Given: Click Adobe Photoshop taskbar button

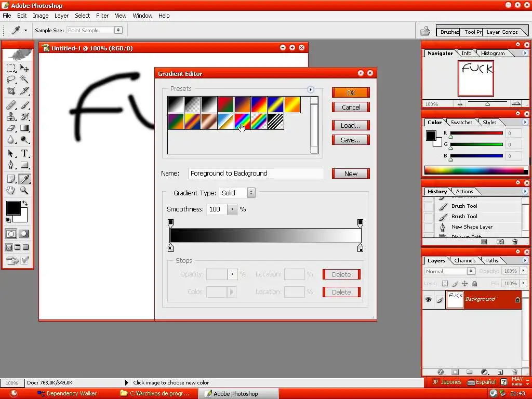Looking at the screenshot, I should point(238,394).
